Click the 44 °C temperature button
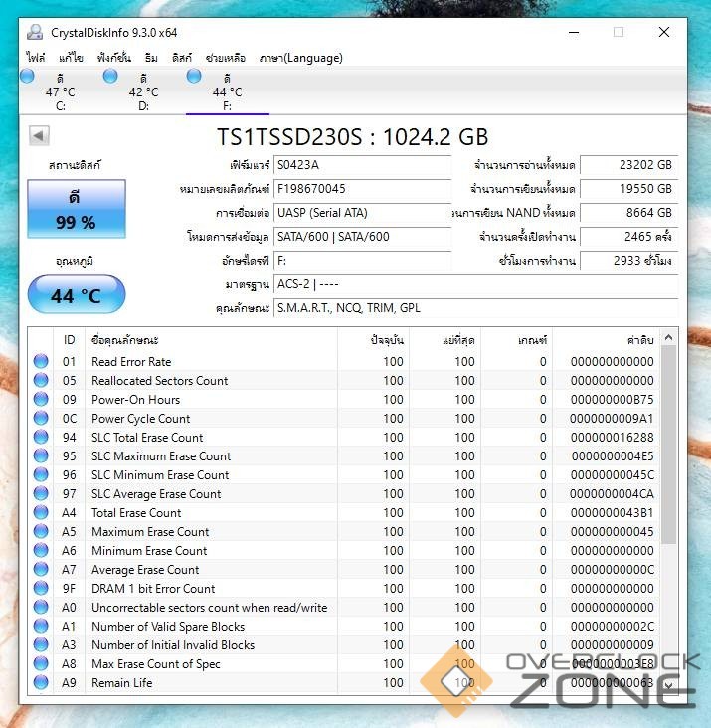 click(77, 294)
